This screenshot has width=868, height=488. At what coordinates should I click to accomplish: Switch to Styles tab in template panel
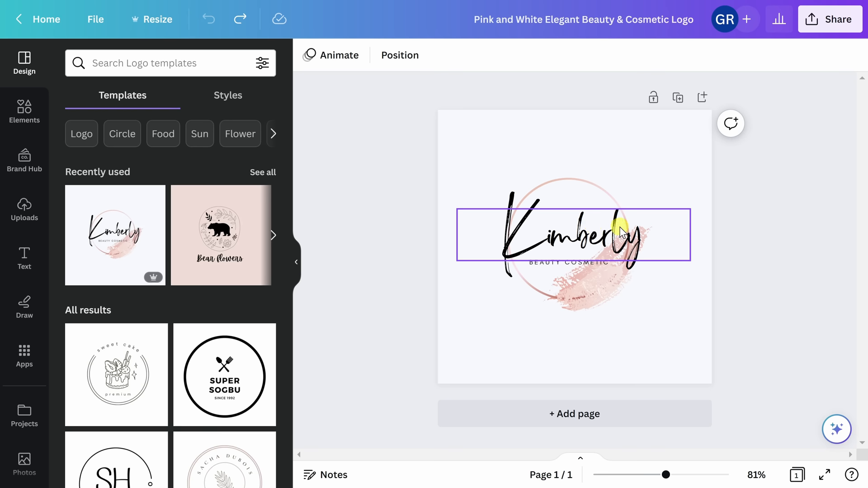pyautogui.click(x=228, y=95)
